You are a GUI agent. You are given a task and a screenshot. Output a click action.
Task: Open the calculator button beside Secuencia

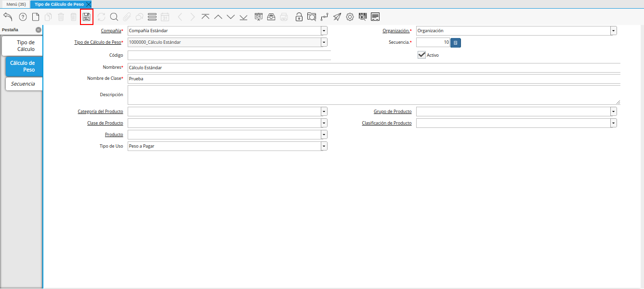click(456, 42)
